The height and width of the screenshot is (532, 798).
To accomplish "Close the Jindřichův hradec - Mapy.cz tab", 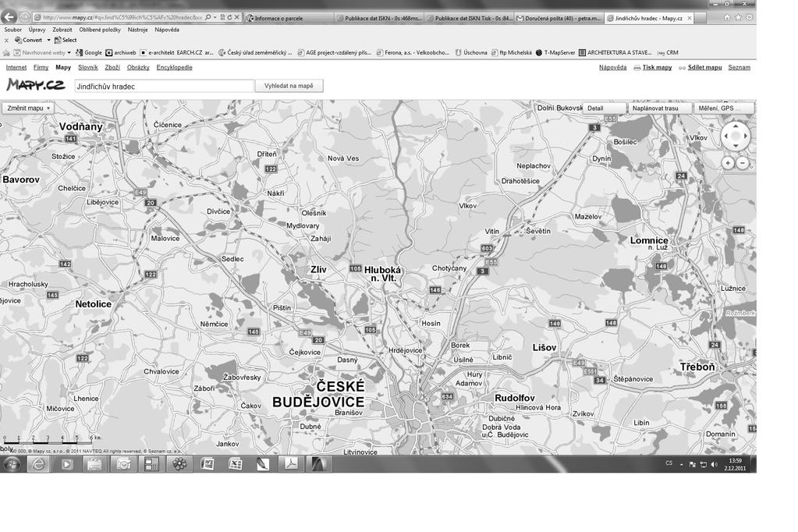I will 690,18.
